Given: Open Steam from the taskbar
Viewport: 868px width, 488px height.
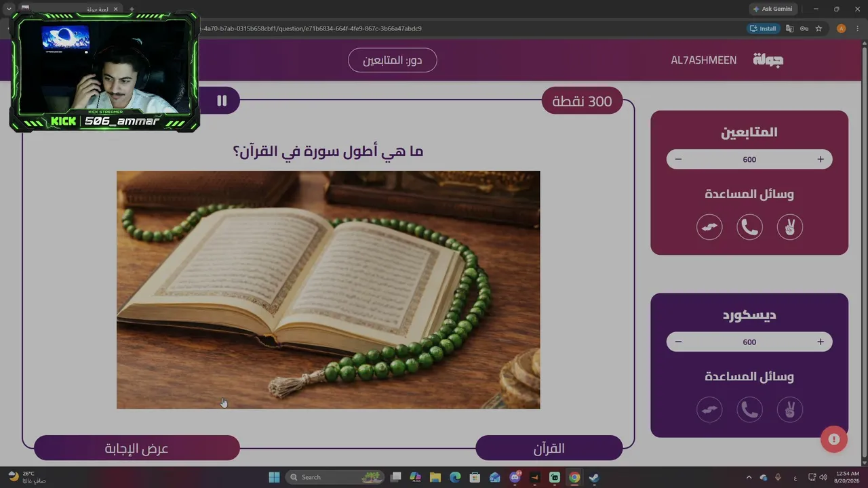Looking at the screenshot, I should [594, 477].
